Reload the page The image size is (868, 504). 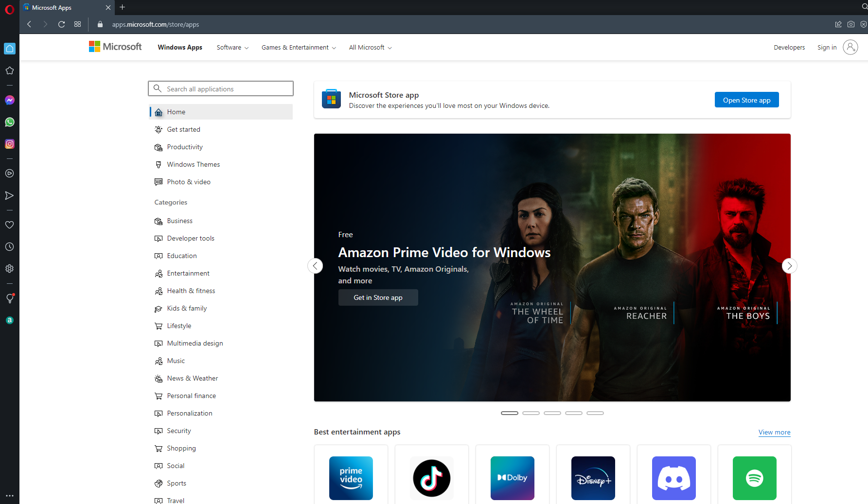point(62,24)
